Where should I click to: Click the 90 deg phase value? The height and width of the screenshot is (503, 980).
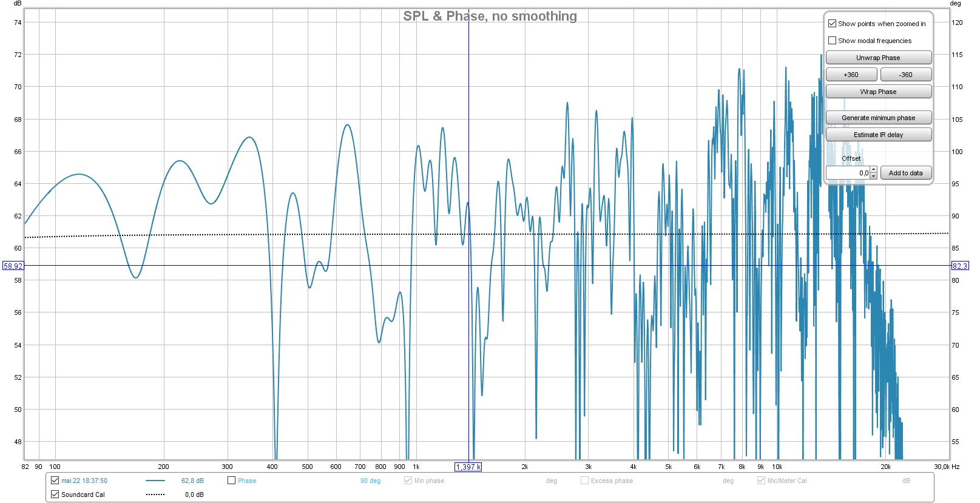click(x=370, y=481)
